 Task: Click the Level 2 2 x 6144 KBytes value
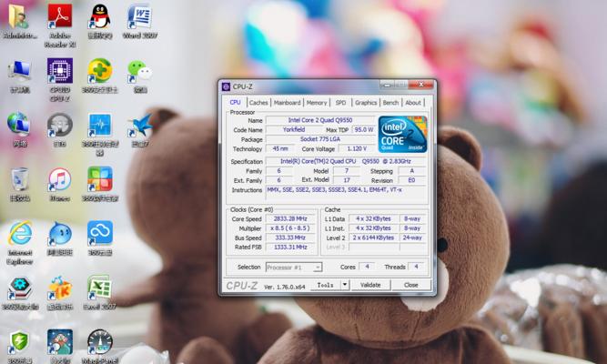point(373,238)
